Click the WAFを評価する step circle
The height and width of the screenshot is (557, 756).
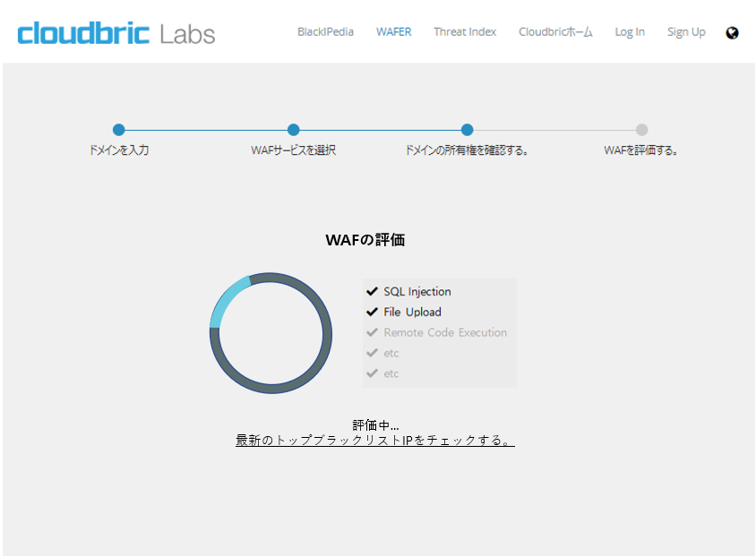pos(641,130)
